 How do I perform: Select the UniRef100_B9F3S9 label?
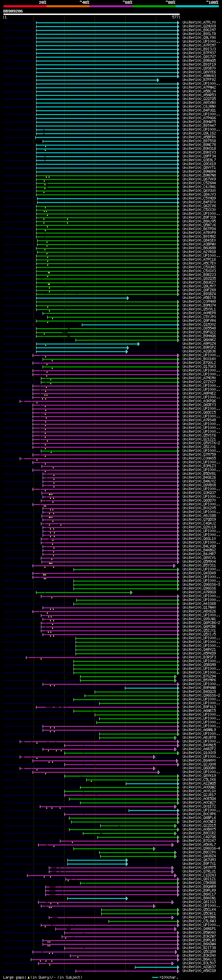point(199,218)
